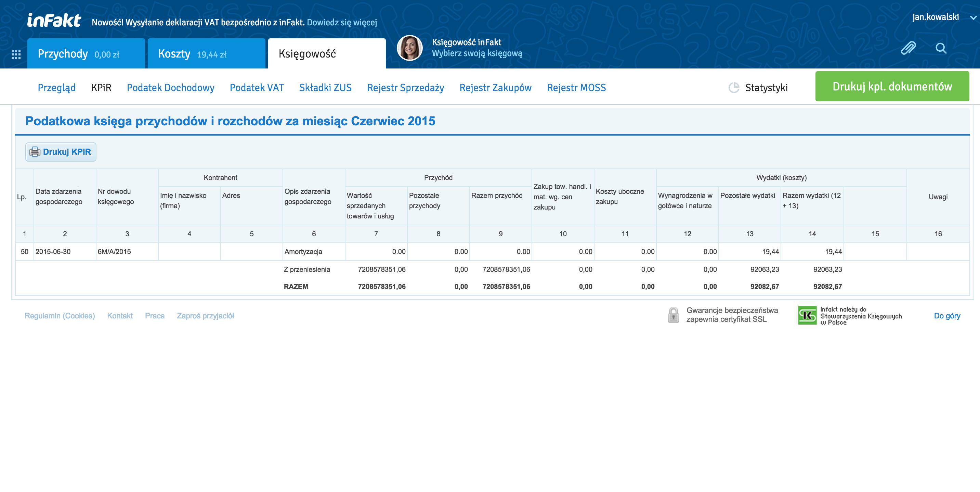Click the Wydatki (koszty) column header
This screenshot has width=980, height=492.
pyautogui.click(x=781, y=178)
